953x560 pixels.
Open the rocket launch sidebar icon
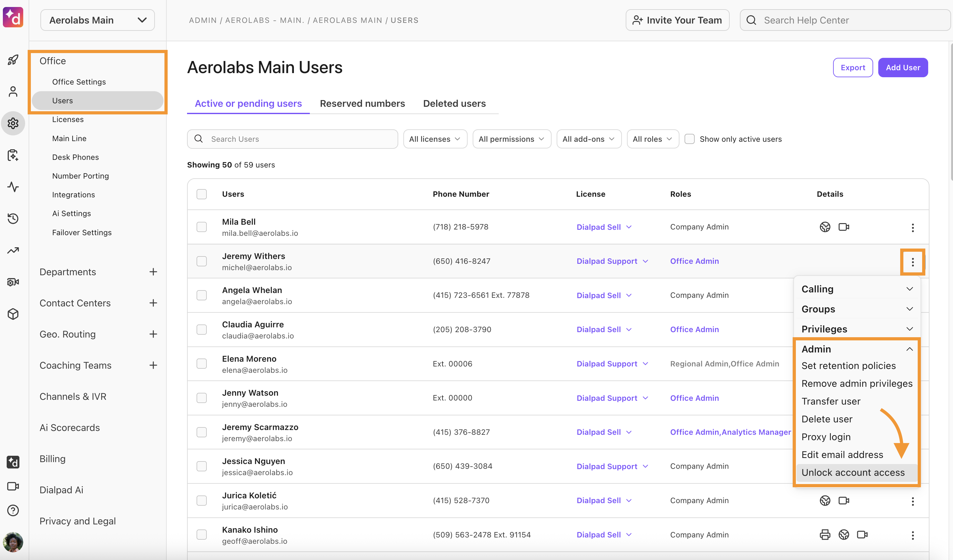pos(13,60)
